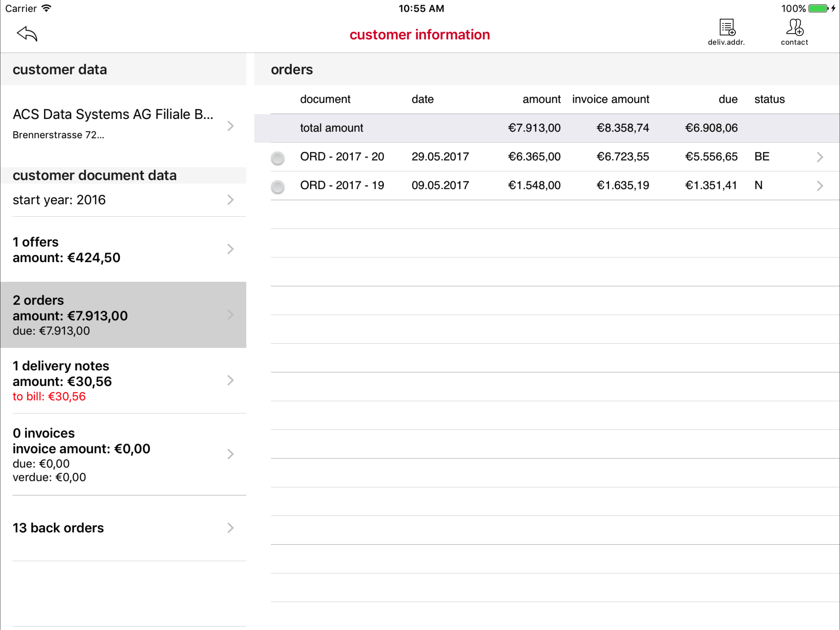Open details chevron for ORD - 2017 - 19

click(820, 185)
